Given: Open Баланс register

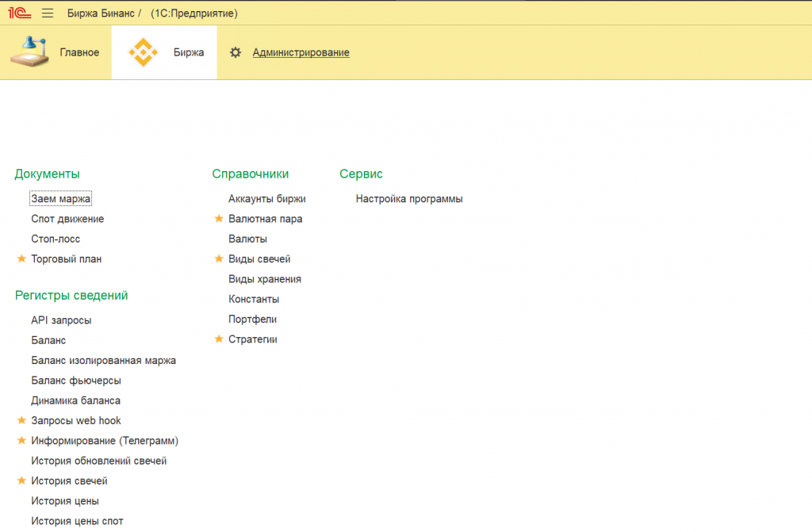Looking at the screenshot, I should click(48, 340).
